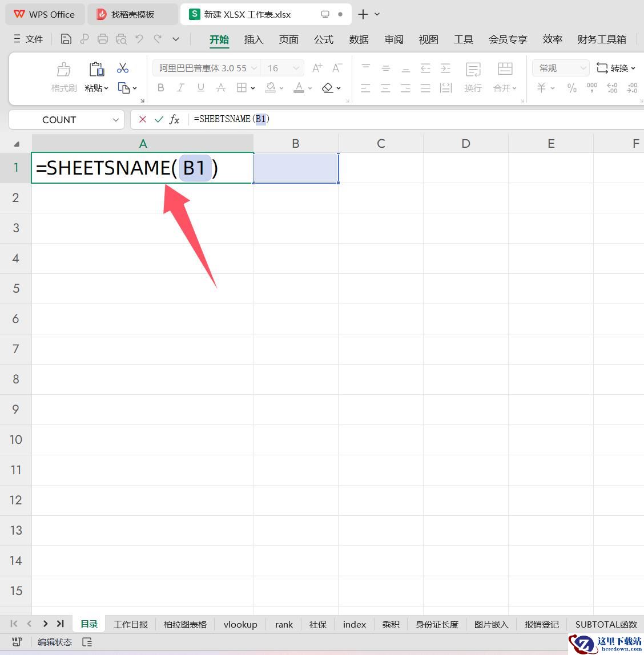The height and width of the screenshot is (655, 644).
Task: Expand Fill color dropdown arrow
Action: pyautogui.click(x=281, y=88)
